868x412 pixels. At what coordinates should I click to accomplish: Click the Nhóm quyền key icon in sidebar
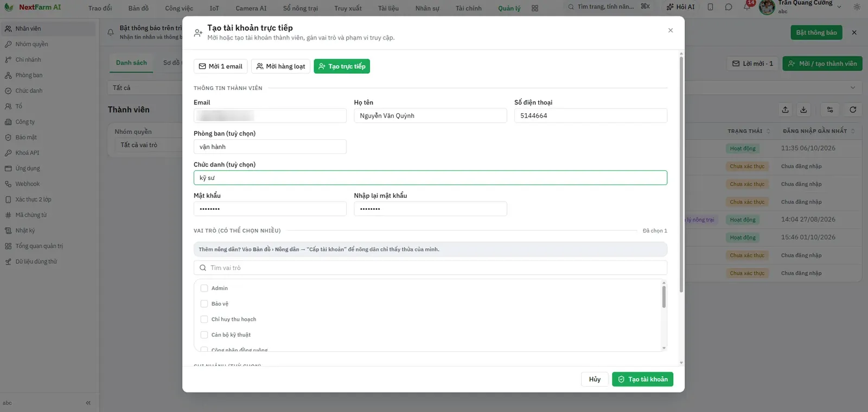[x=8, y=44]
